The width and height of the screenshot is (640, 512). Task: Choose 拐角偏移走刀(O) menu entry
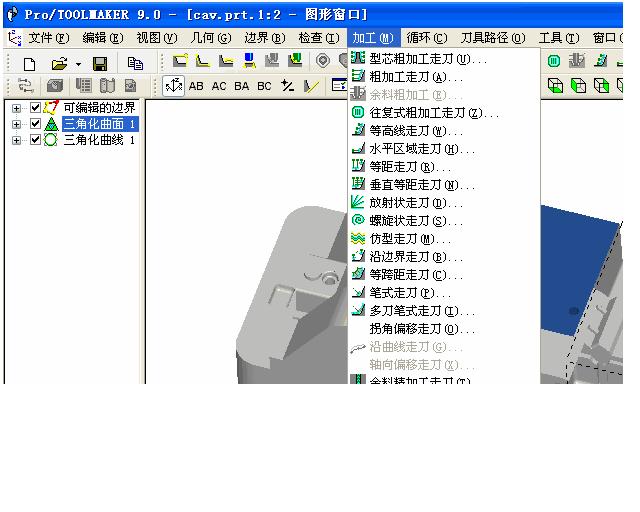[444, 328]
